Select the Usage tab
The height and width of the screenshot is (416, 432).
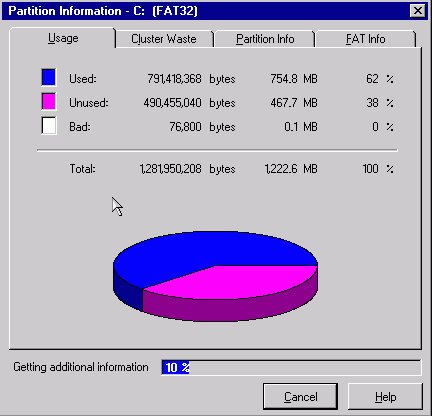click(x=63, y=38)
